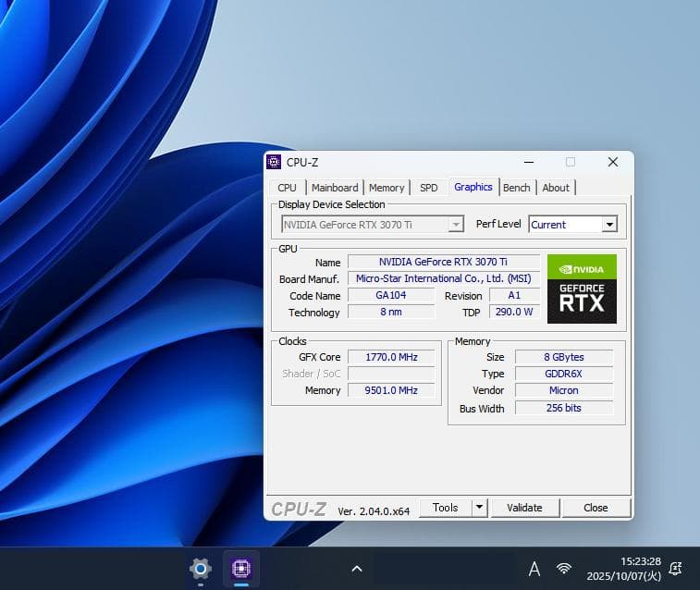The height and width of the screenshot is (590, 700).
Task: Open the Wi-Fi network tray icon
Action: pyautogui.click(x=564, y=569)
